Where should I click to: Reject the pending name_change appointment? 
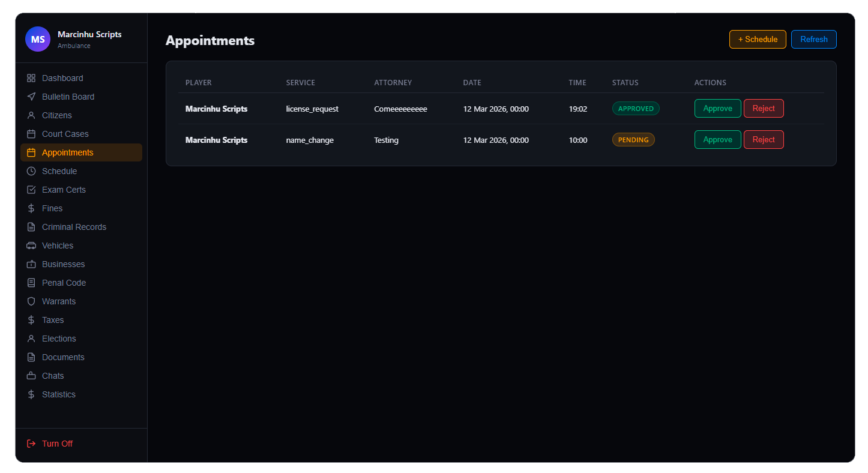(x=763, y=140)
